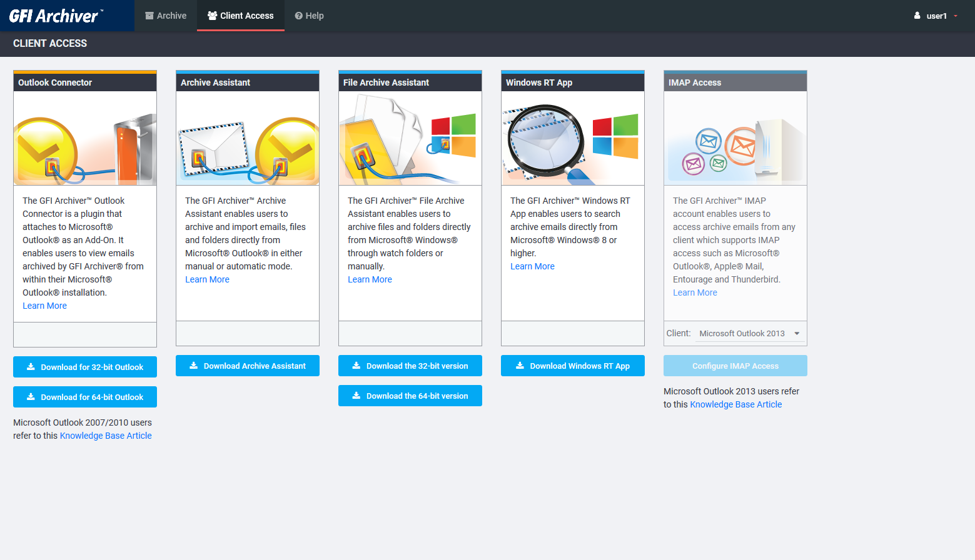The width and height of the screenshot is (975, 560).
Task: Click the Outlook Connector illustration
Action: click(85, 138)
